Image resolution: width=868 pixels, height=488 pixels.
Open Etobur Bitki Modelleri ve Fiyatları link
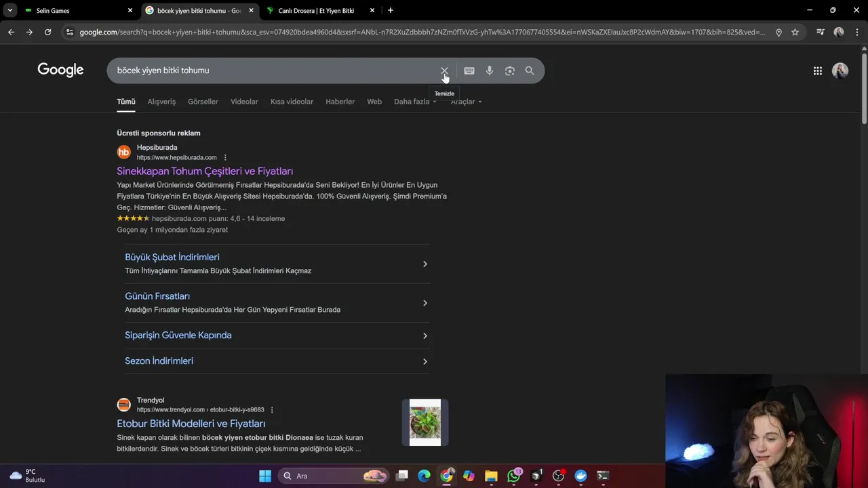click(x=191, y=424)
